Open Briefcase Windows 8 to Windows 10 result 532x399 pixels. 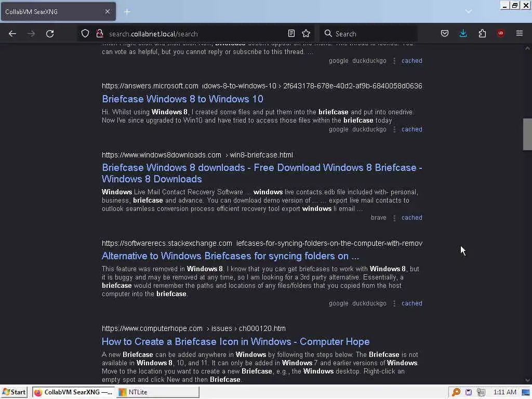tap(182, 99)
